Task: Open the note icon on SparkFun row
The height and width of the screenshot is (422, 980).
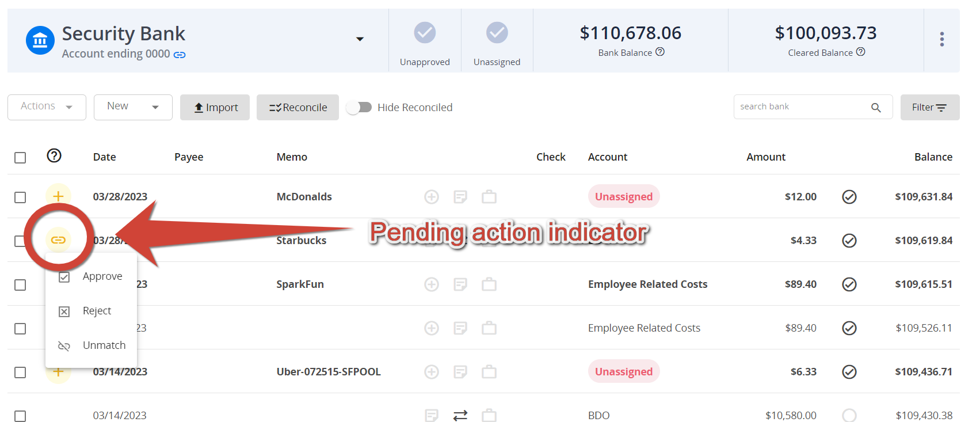Action: point(460,284)
